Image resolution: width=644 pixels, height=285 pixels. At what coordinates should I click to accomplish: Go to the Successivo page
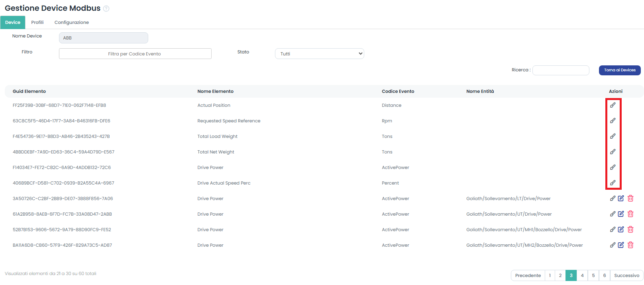[626, 275]
